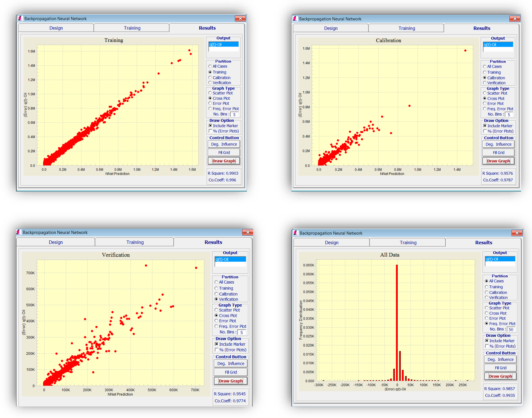Select Scatter Plot graph type in the Training window
Screen dimensions: 532x418
point(221,93)
